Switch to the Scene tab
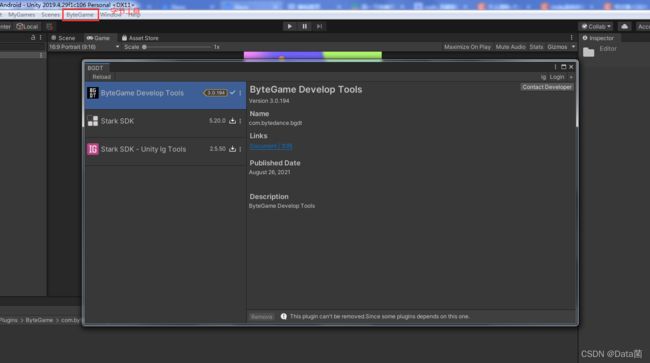Viewport: 650px width, 363px height. (63, 38)
